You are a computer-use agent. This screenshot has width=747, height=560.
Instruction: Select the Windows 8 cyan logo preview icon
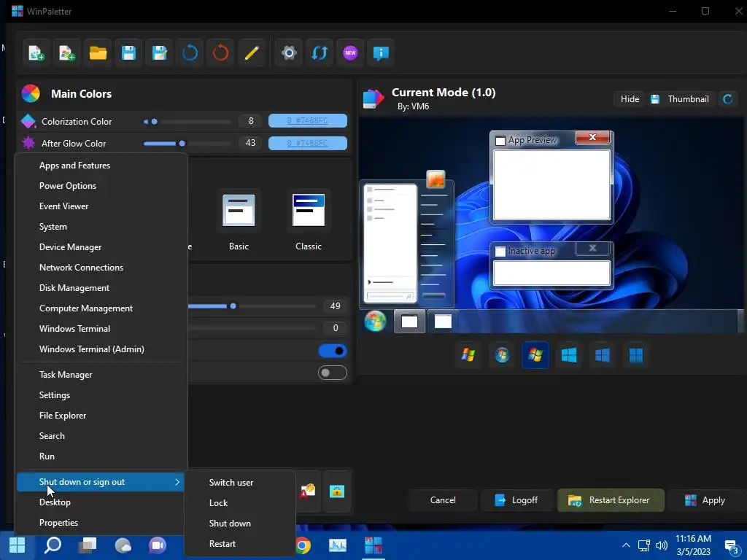coord(569,355)
